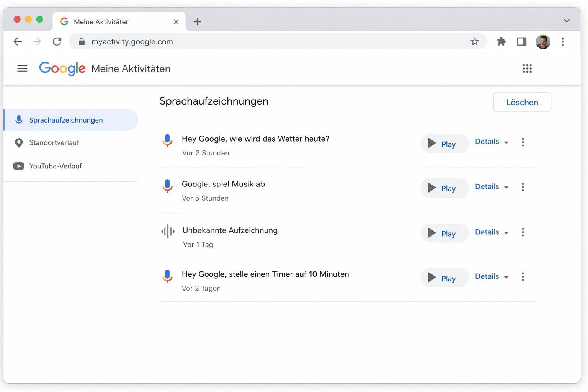Open the hamburger main menu

(x=22, y=69)
